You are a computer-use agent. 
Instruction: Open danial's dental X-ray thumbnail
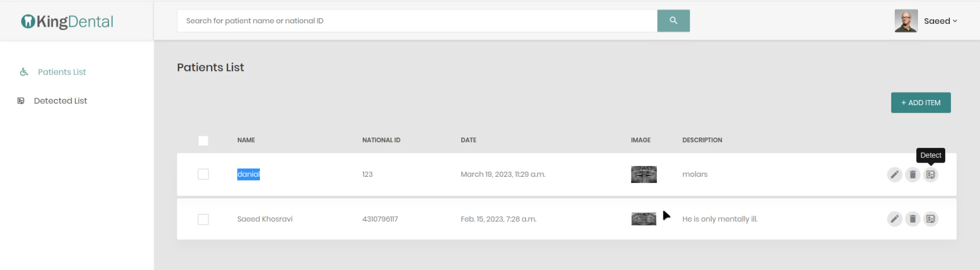(x=643, y=175)
